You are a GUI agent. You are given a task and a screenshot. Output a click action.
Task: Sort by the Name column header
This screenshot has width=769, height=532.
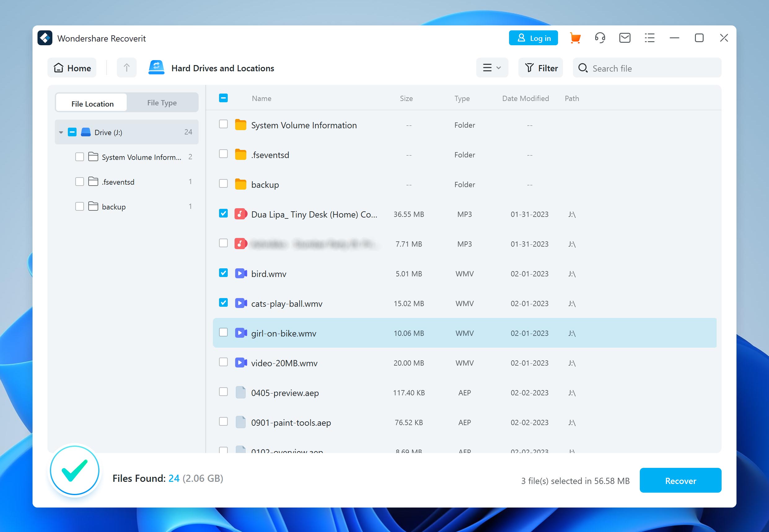(261, 98)
